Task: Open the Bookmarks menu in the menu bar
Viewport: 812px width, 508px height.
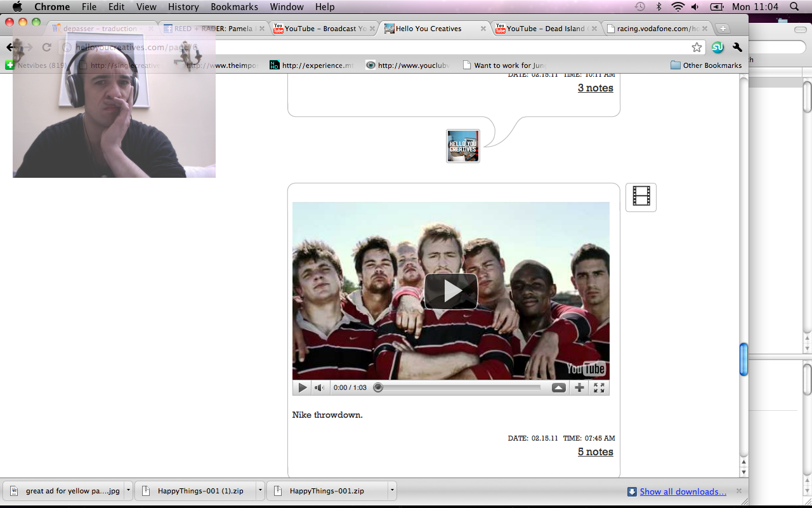Action: tap(234, 7)
